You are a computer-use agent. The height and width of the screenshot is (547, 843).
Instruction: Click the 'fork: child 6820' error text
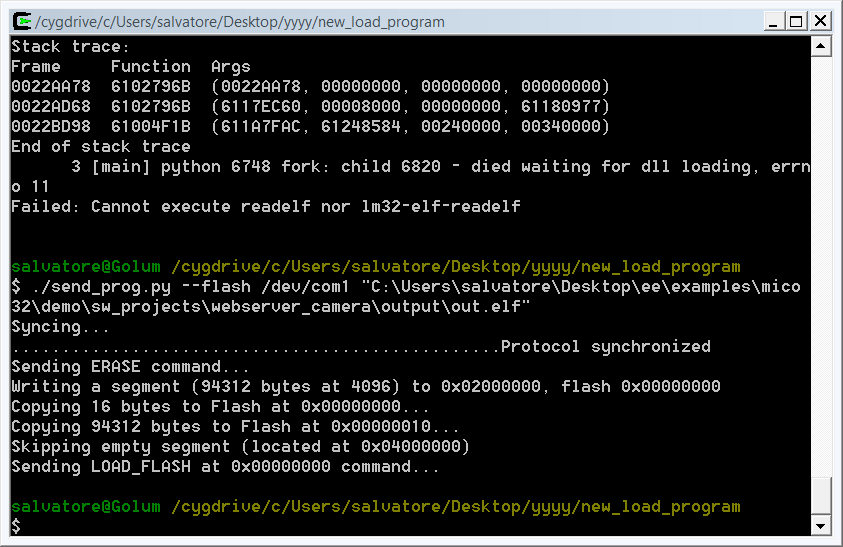point(361,167)
